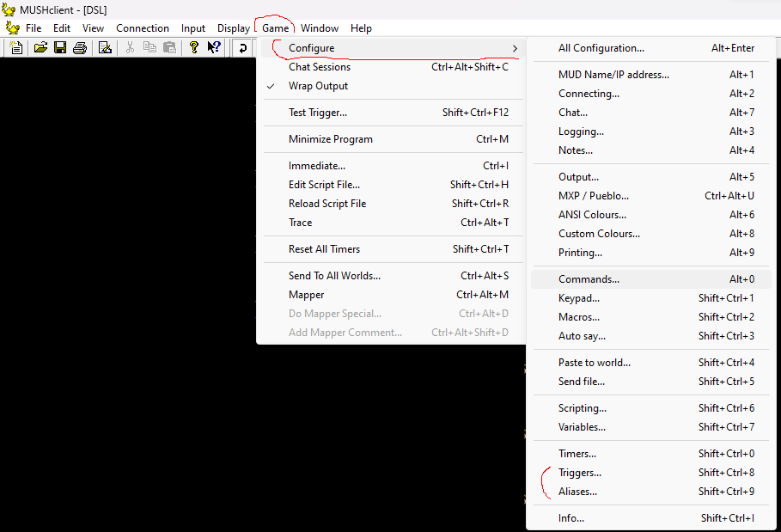Click the Copy toolbar icon
The height and width of the screenshot is (532, 781).
click(x=149, y=48)
